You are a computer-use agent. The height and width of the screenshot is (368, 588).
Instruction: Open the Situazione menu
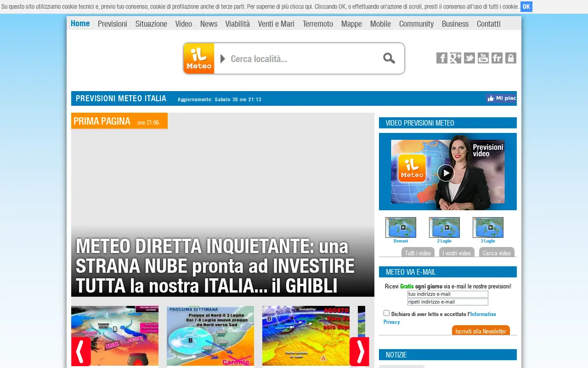coord(151,24)
